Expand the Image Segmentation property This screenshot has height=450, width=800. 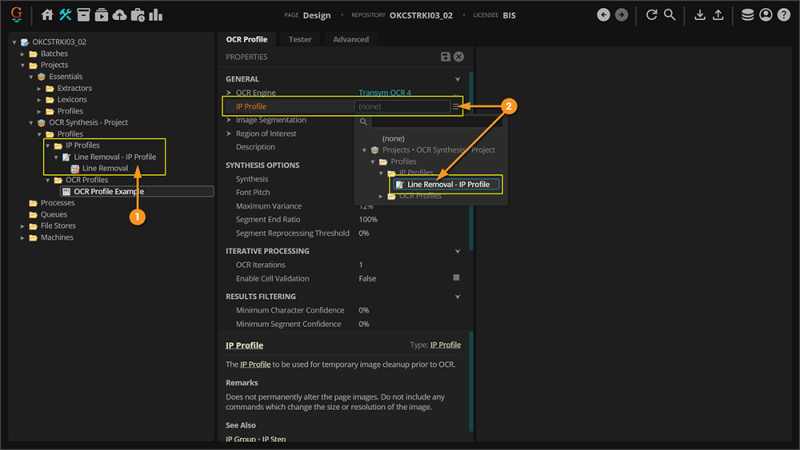[229, 120]
